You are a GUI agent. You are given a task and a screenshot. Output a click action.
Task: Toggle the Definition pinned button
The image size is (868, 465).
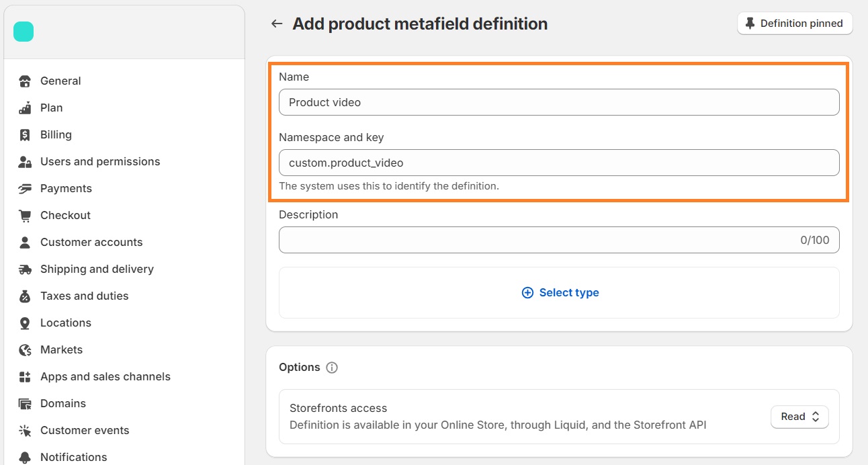point(795,24)
